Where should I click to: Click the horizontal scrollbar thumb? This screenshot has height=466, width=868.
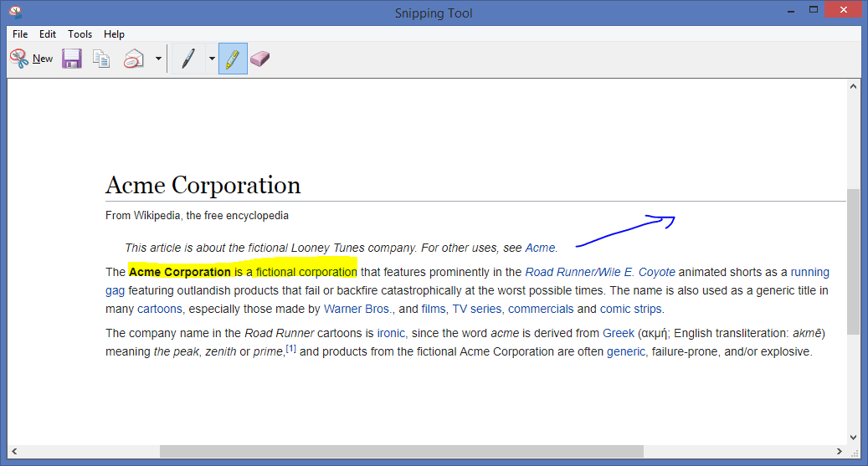(x=401, y=451)
